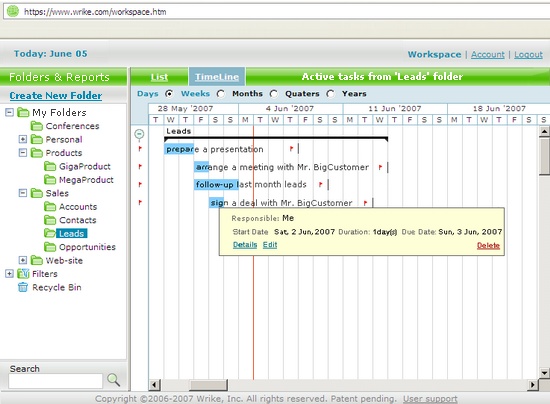Click the horizontal timeline scrollbar thumb
The image size is (550, 404).
coord(208,385)
